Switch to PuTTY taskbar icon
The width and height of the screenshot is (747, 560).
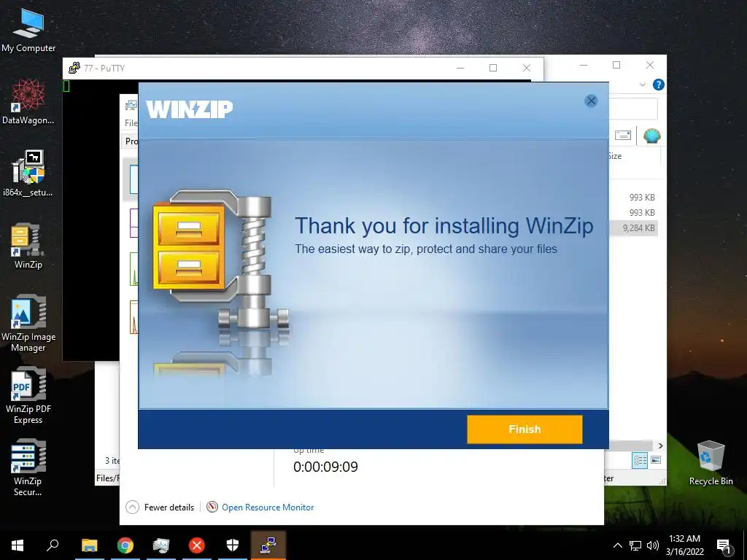pos(268,545)
